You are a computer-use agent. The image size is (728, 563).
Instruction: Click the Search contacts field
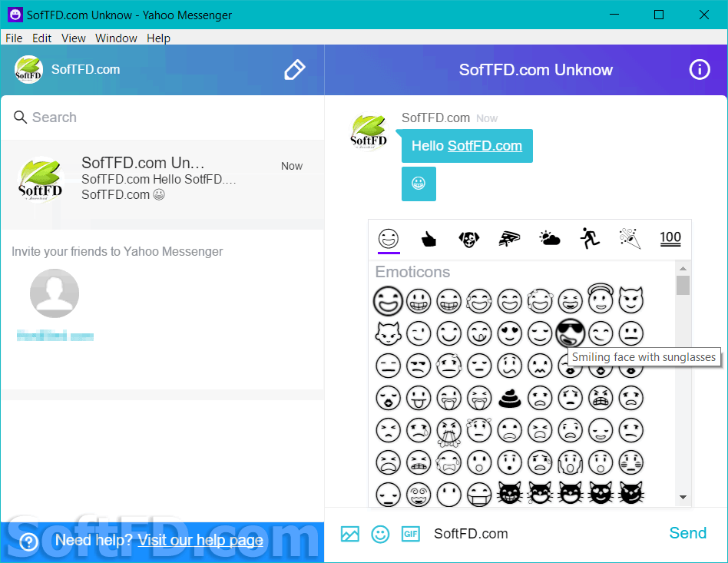[x=163, y=118]
